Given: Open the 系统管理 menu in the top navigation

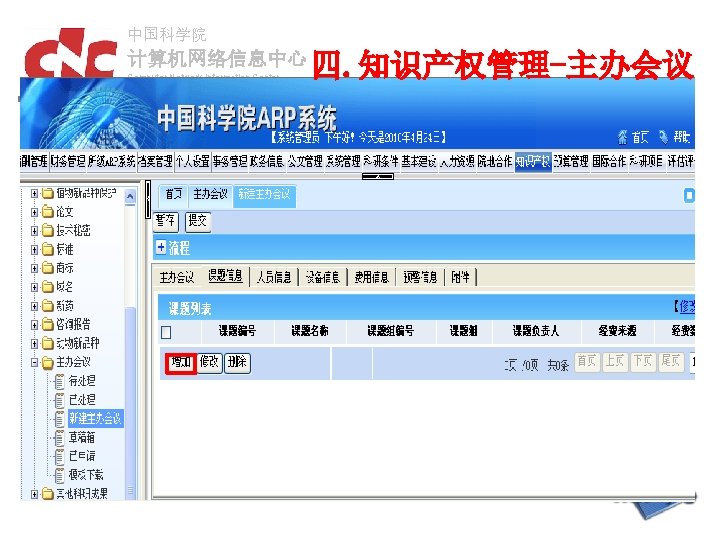Looking at the screenshot, I should tap(343, 161).
